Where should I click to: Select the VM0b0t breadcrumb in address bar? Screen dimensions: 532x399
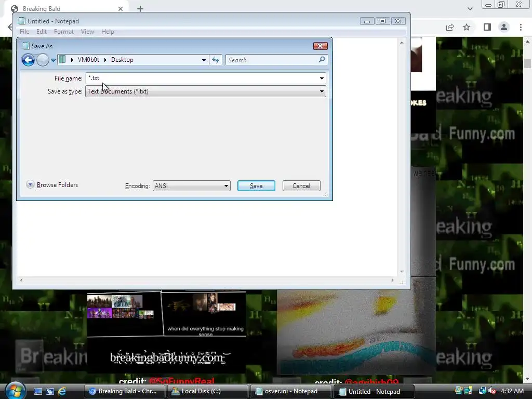coord(88,60)
